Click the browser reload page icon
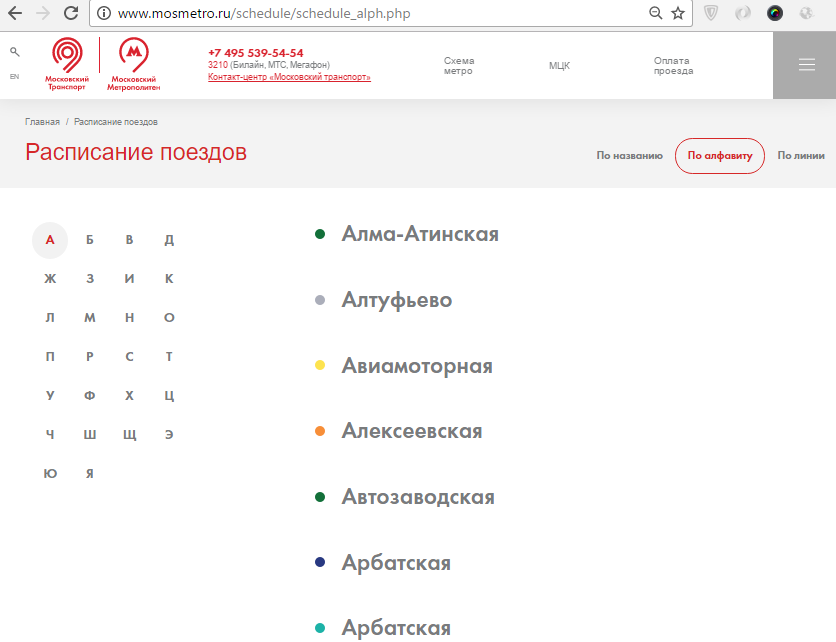Image resolution: width=836 pixels, height=642 pixels. point(70,13)
